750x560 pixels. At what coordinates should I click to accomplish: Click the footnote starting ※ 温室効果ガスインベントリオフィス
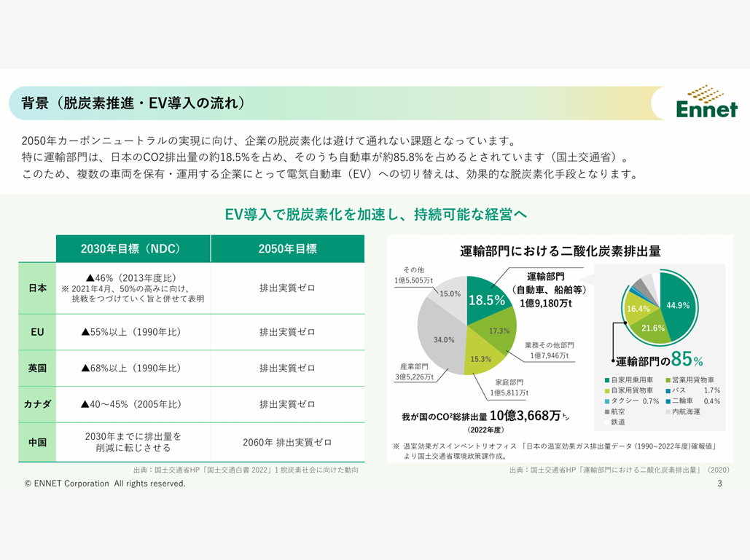point(555,451)
